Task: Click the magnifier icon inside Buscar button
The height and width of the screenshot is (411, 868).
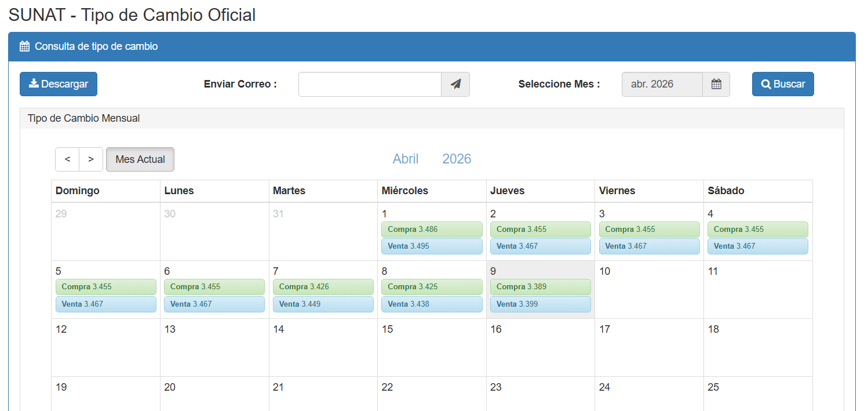Action: pyautogui.click(x=765, y=83)
